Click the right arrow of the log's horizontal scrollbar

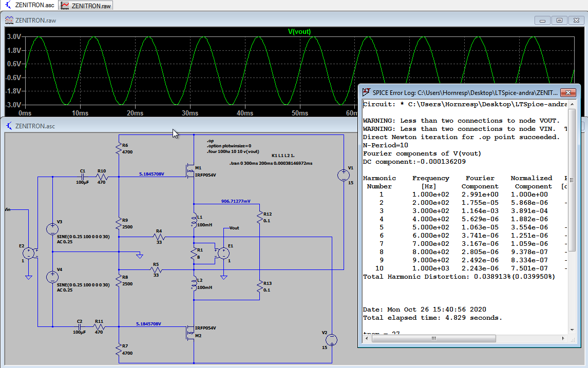click(563, 338)
